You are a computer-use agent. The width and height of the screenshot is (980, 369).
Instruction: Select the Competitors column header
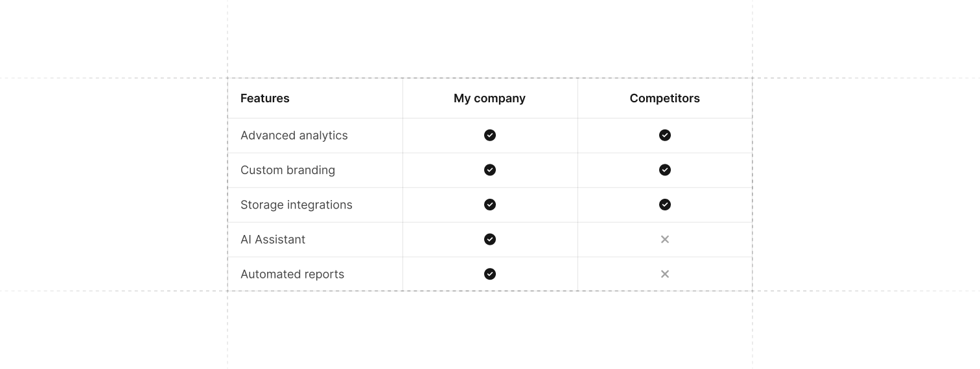665,98
